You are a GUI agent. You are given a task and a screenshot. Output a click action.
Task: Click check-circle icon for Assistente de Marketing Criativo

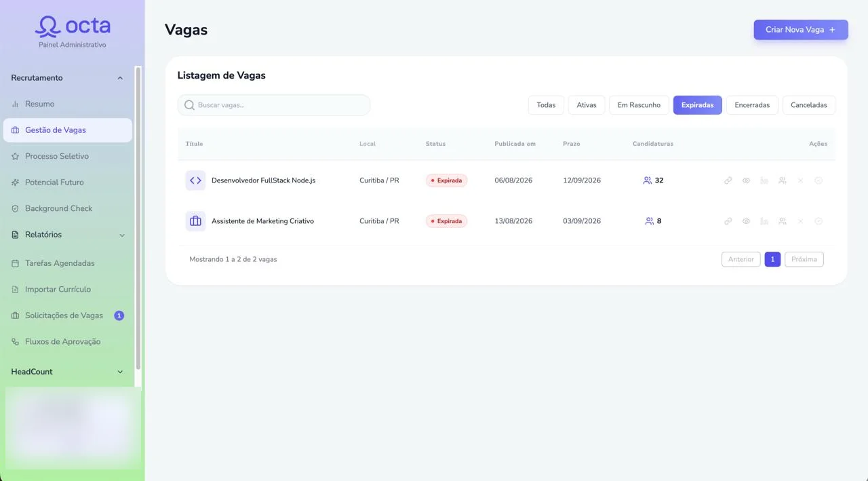tap(818, 221)
